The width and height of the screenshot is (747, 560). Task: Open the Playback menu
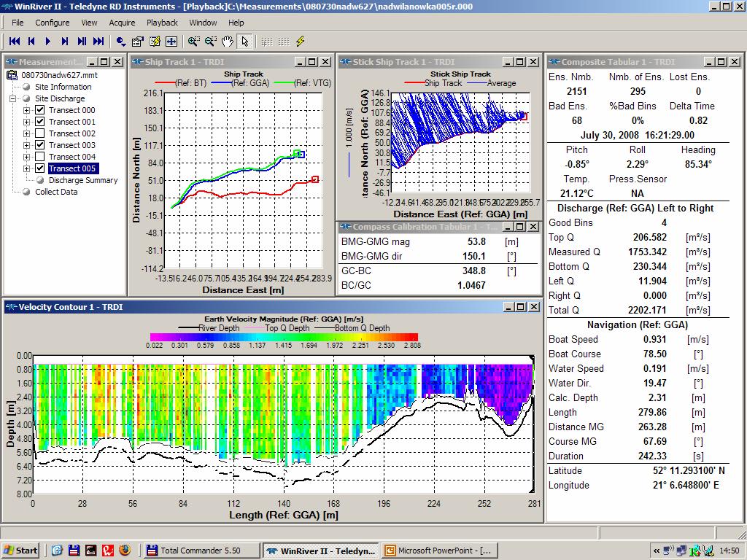coord(162,23)
